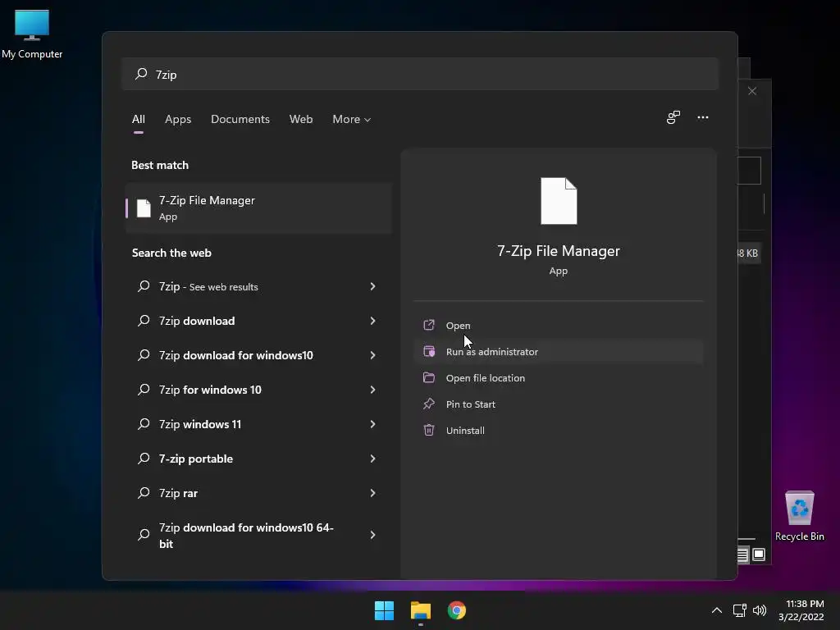Open the three-dot search options menu

coord(703,117)
